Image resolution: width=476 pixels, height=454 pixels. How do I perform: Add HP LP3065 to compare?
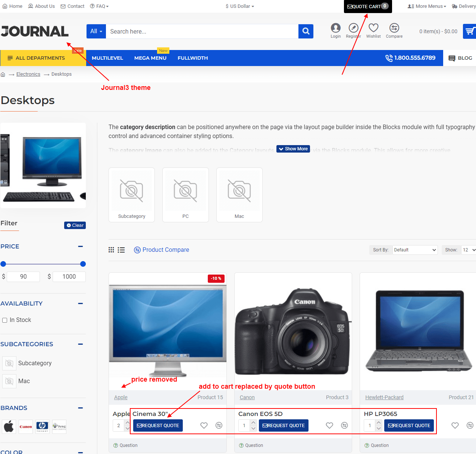(470, 425)
